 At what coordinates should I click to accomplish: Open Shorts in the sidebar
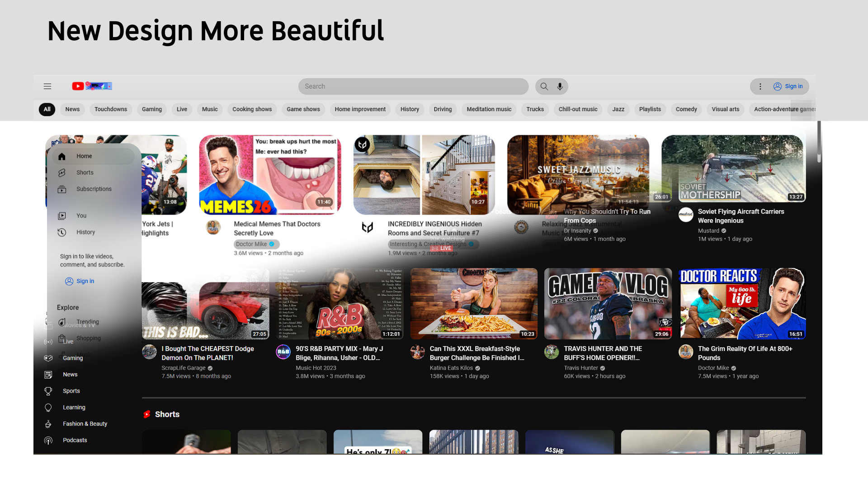(85, 173)
